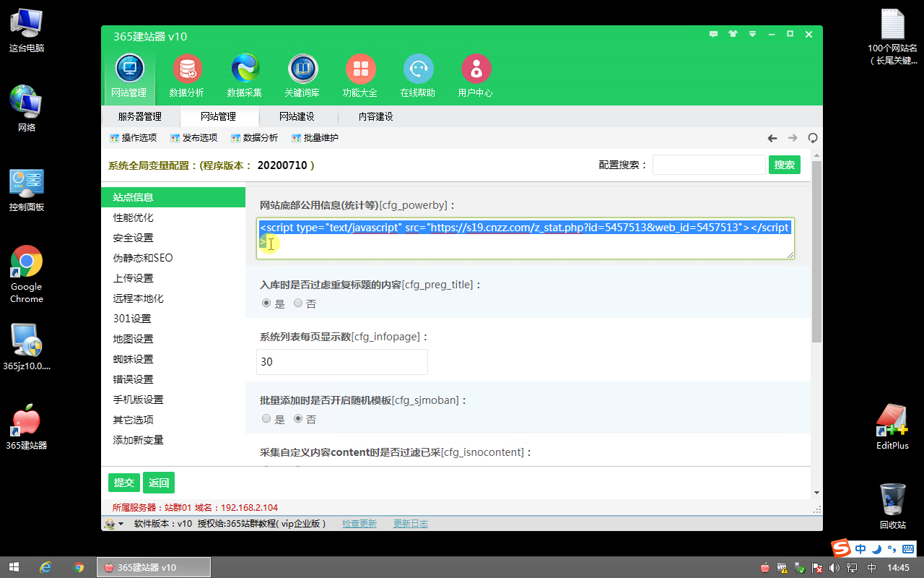Click the Chrome taskbar icon
Image resolution: width=924 pixels, height=578 pixels.
(79, 567)
